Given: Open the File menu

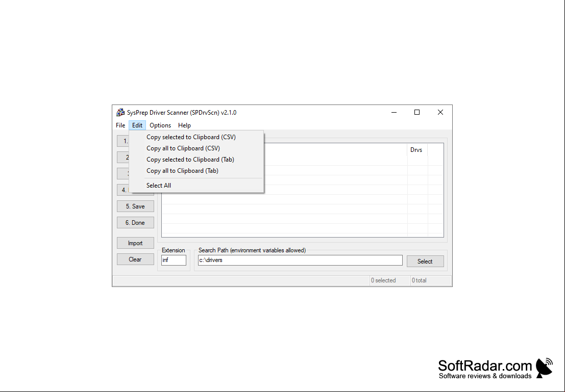Looking at the screenshot, I should 120,125.
